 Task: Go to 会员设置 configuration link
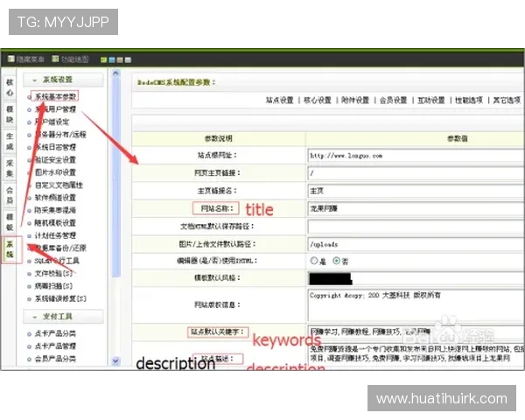click(393, 101)
